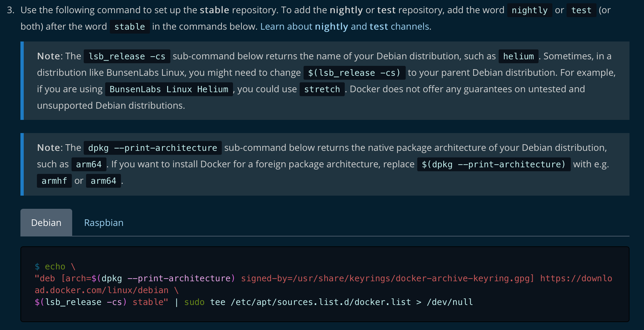Screen dimensions: 644x330
Task: Click '$(dpkg --print-architecture)' code in second note
Action: [494, 164]
